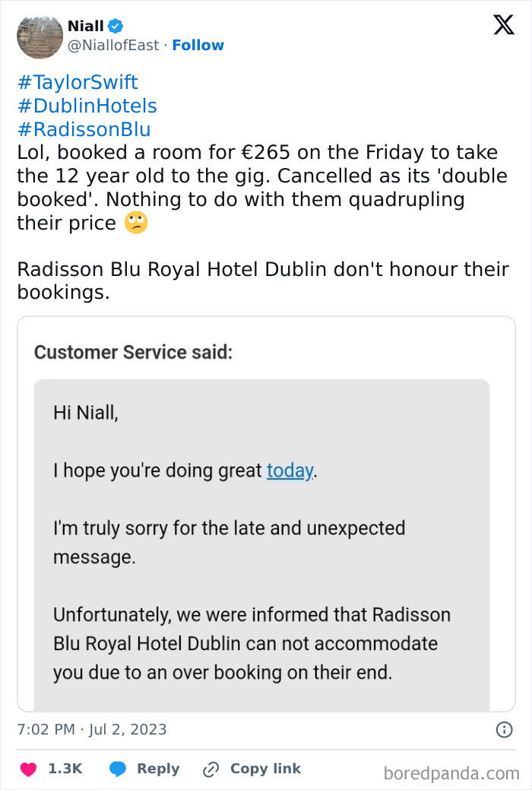Open the #RadissonBlu hashtag
Screen dimensions: 532x790
pyautogui.click(x=83, y=129)
